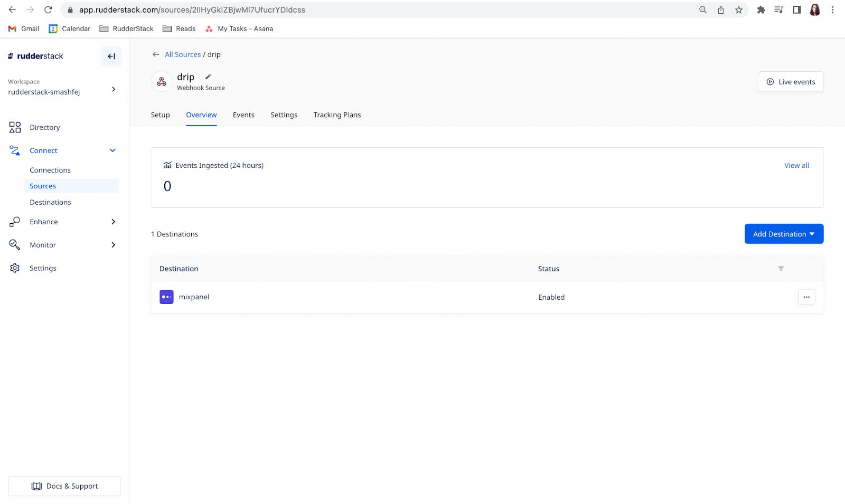845x504 pixels.
Task: Click the Events Ingested count 0
Action: point(167,186)
